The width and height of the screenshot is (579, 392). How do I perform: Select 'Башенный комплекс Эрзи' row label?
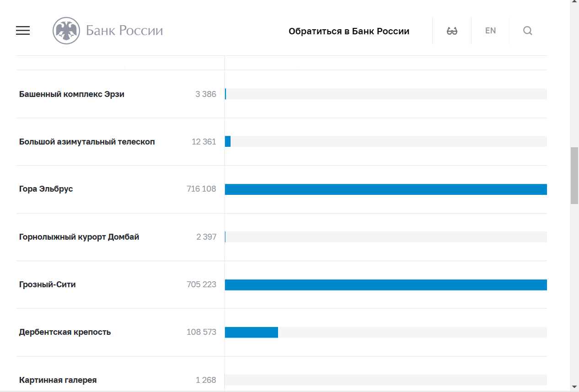point(72,94)
